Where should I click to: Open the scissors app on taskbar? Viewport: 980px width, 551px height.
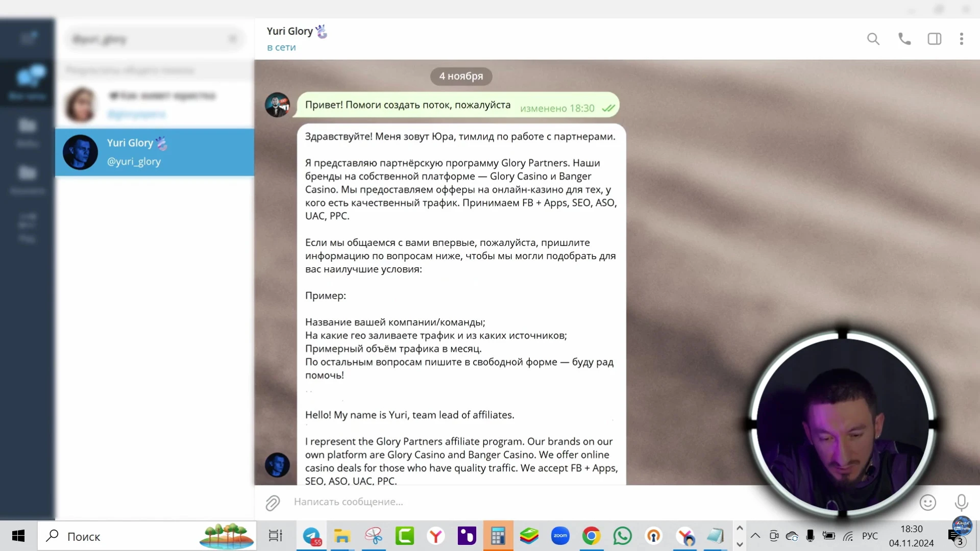pos(374,536)
